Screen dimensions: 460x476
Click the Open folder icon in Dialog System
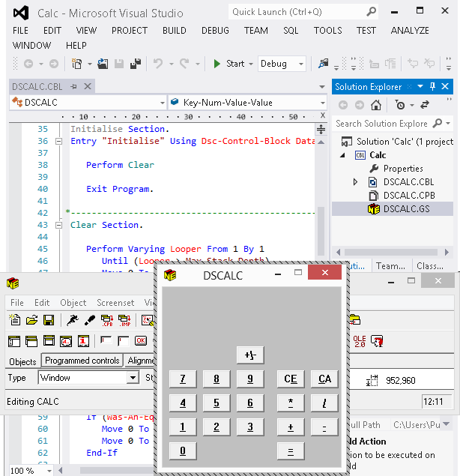31,320
